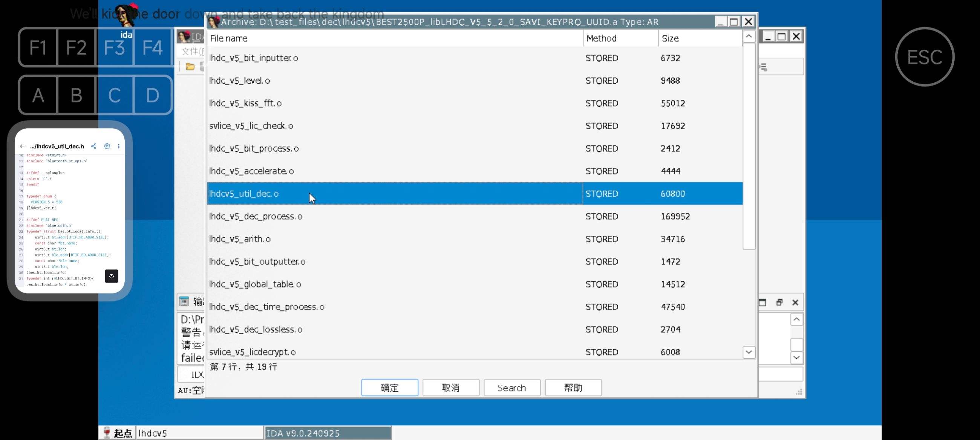Click the open-folder toolbar icon in IDA

pos(190,67)
